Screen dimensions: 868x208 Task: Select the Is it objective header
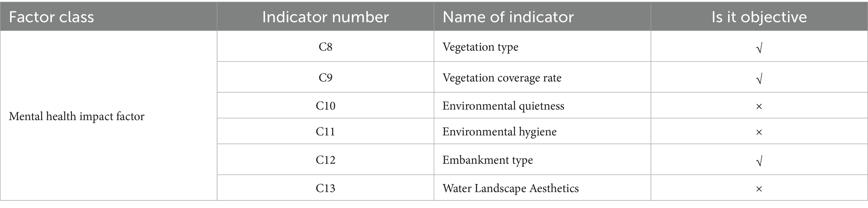tap(759, 17)
